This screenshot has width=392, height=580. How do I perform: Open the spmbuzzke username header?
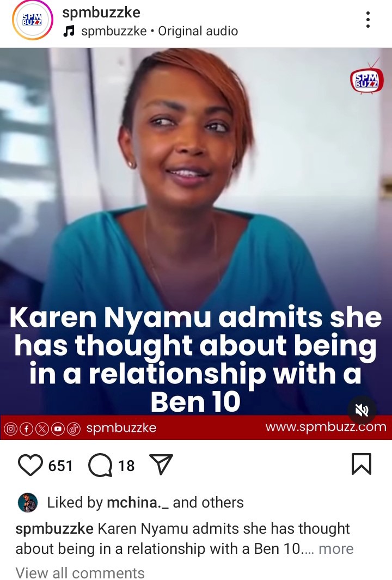101,13
